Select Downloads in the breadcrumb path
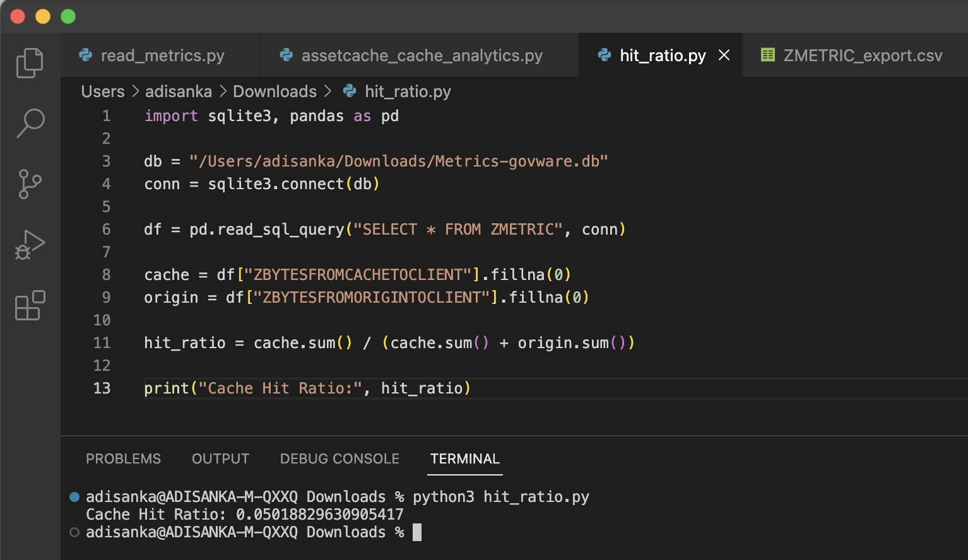 [274, 91]
